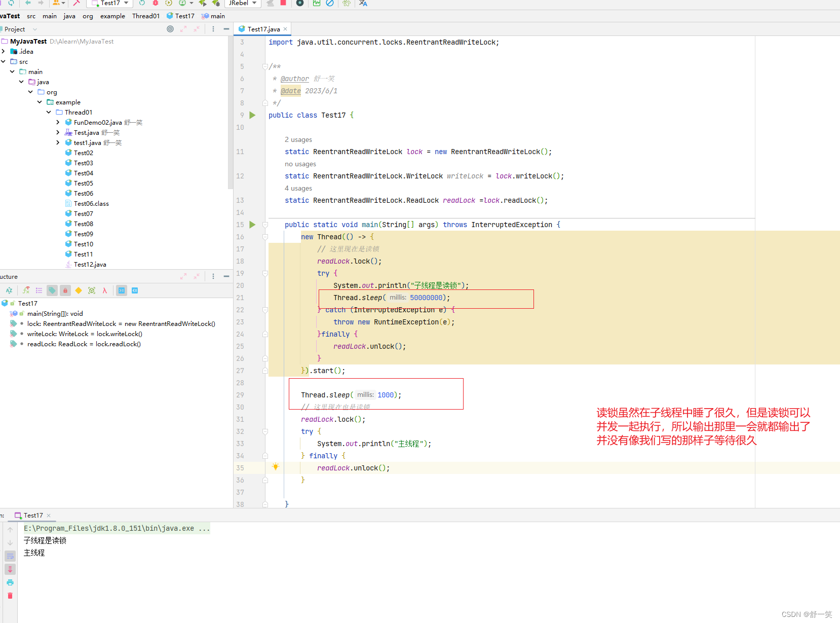Click the red Stop button in top toolbar

tap(283, 3)
